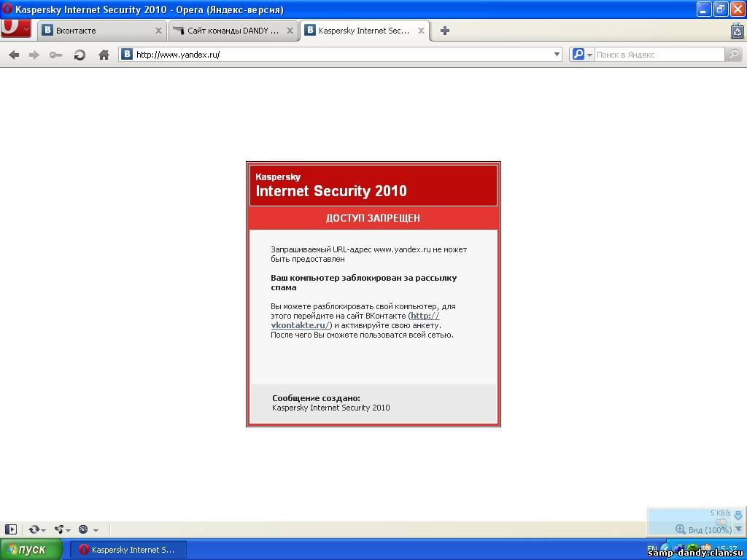Reload the page with the refresh icon
Viewport: 747px width, 560px height.
pyautogui.click(x=79, y=55)
